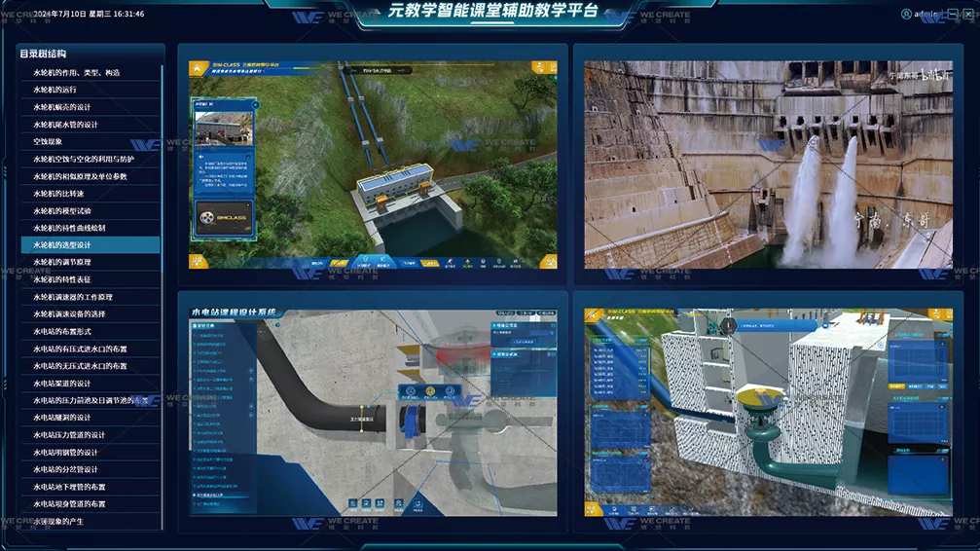The image size is (980, 551).
Task: Click the speaker audio icon in info panel
Action: point(201,157)
